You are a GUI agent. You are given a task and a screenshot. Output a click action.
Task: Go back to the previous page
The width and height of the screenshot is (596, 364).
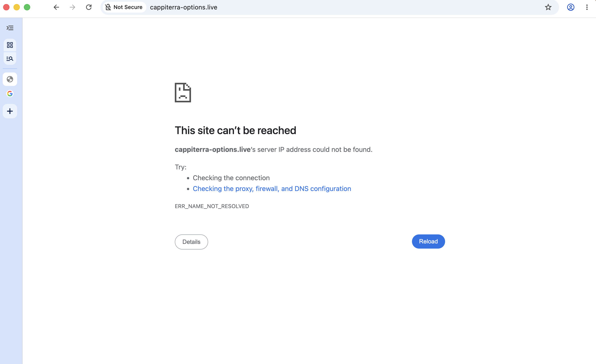[x=56, y=7]
